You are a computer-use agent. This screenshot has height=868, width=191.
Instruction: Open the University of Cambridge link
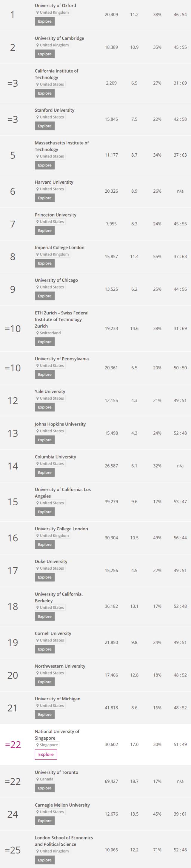click(x=59, y=38)
